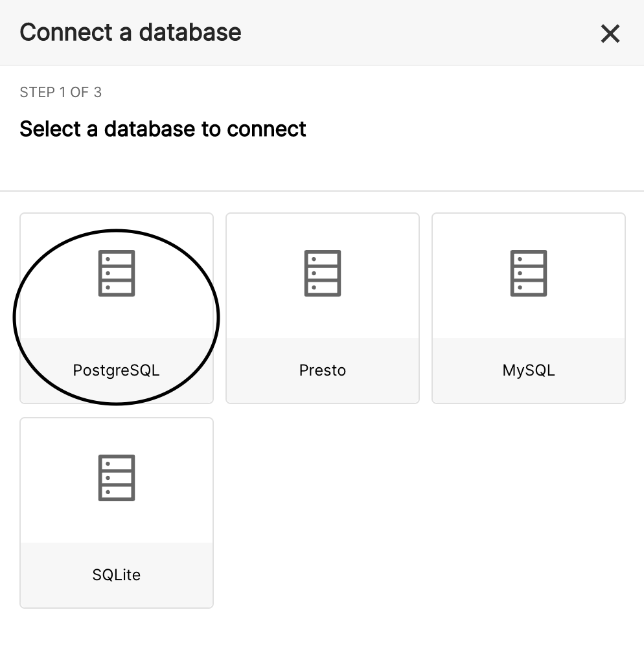Click the Connect a database dialog title
The width and height of the screenshot is (644, 645).
click(130, 32)
